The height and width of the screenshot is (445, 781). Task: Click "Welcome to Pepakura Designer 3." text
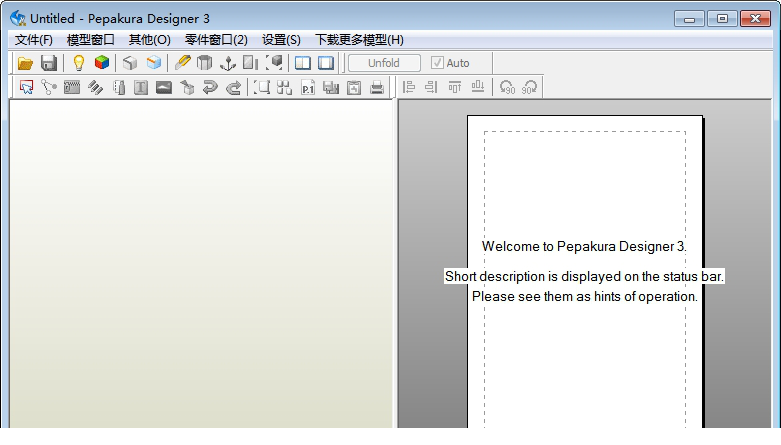point(584,246)
